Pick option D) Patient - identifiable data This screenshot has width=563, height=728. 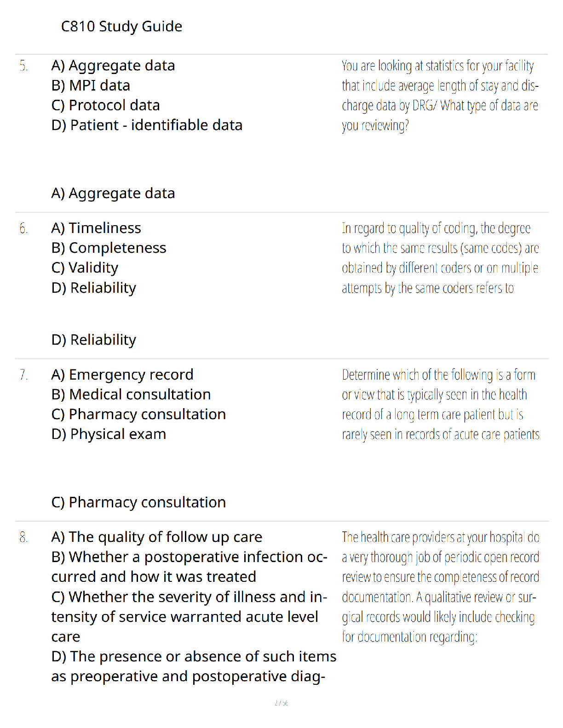pos(147,125)
